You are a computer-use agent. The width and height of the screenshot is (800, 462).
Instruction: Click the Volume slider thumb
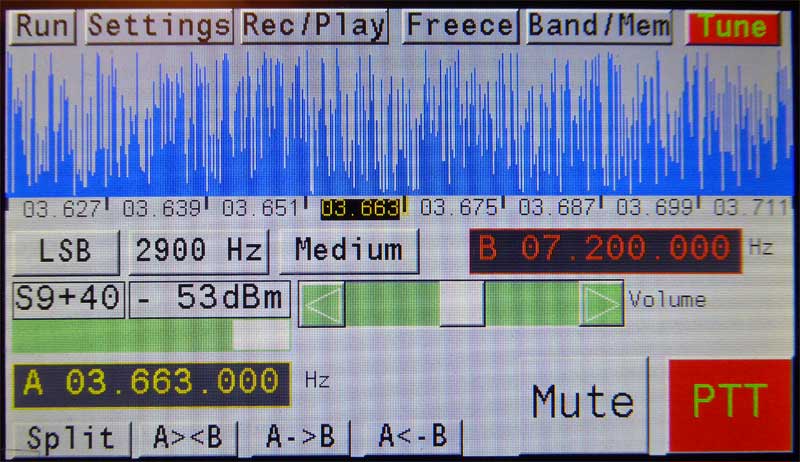[462, 304]
